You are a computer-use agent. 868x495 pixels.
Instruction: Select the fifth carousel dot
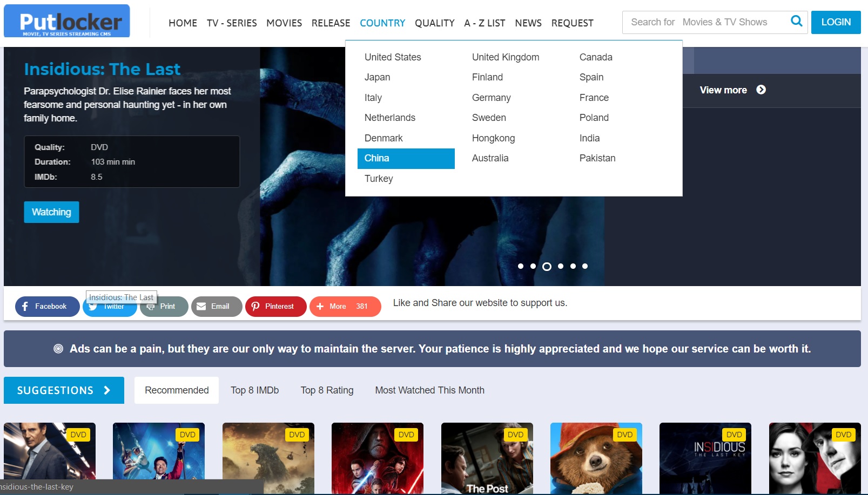(573, 266)
